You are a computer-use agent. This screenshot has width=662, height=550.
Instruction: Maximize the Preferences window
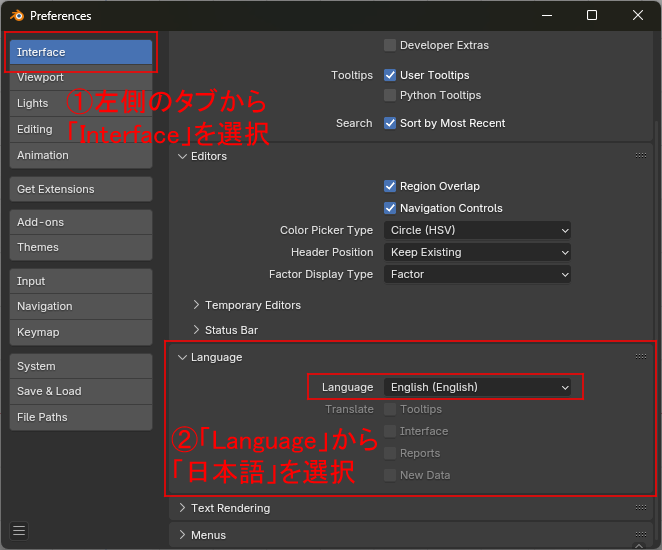(x=592, y=16)
